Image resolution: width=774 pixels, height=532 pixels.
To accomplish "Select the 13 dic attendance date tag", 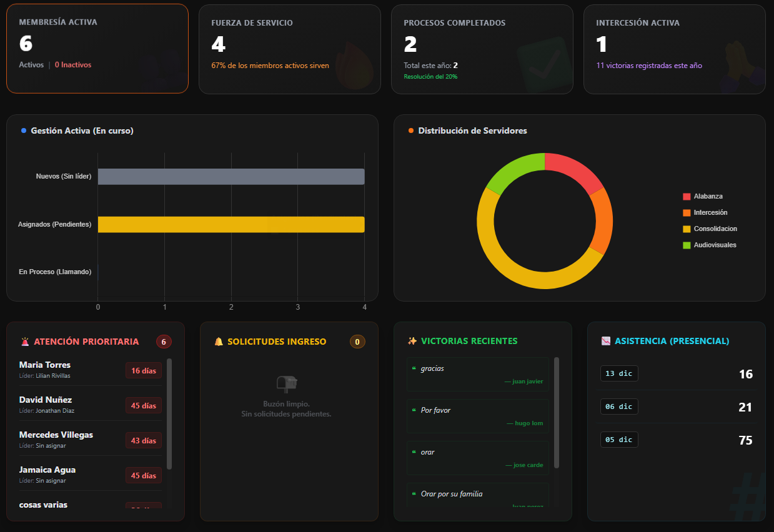I will coord(618,373).
